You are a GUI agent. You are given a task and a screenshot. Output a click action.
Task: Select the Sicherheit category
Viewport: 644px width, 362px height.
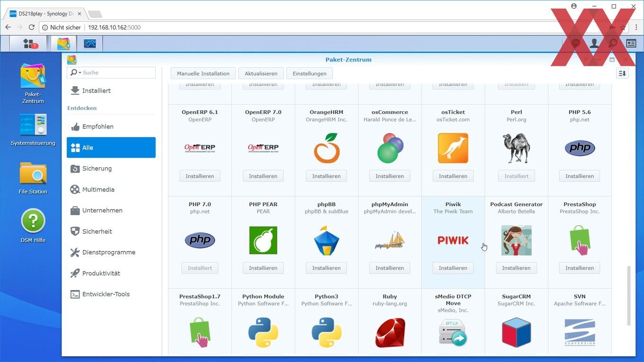tap(111, 231)
